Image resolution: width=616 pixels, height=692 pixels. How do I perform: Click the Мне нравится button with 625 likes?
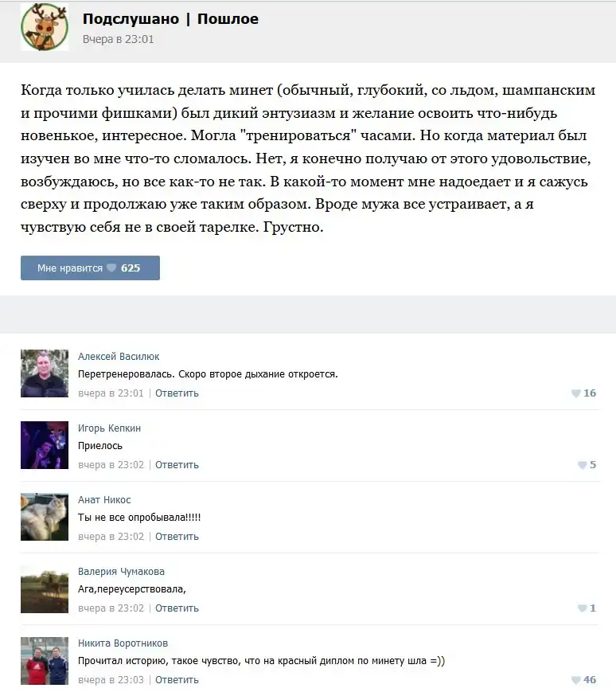[x=90, y=268]
